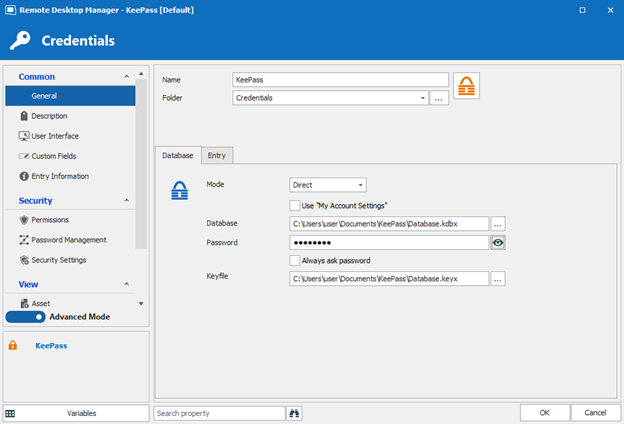Confirm with the OK button
This screenshot has width=624, height=424.
tap(544, 413)
